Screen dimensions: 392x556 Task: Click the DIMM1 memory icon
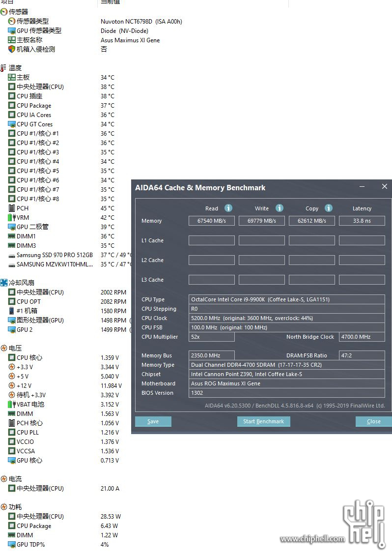12,236
